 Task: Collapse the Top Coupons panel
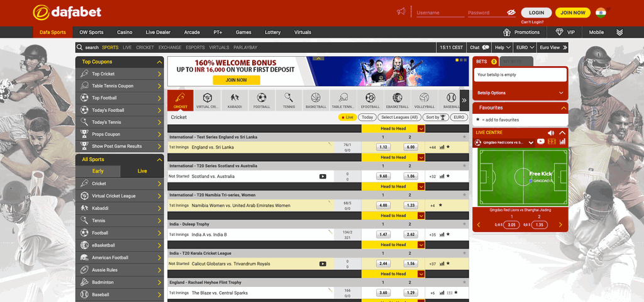tap(159, 62)
